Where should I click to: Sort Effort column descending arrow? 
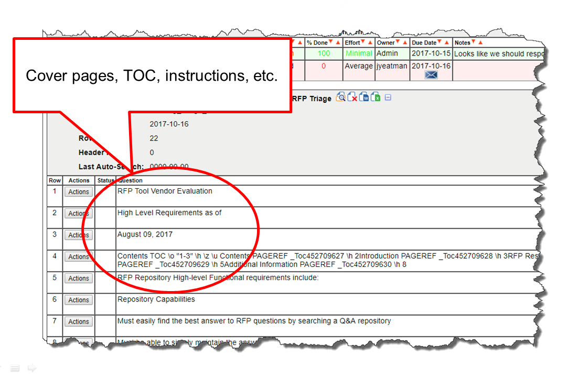tap(364, 42)
